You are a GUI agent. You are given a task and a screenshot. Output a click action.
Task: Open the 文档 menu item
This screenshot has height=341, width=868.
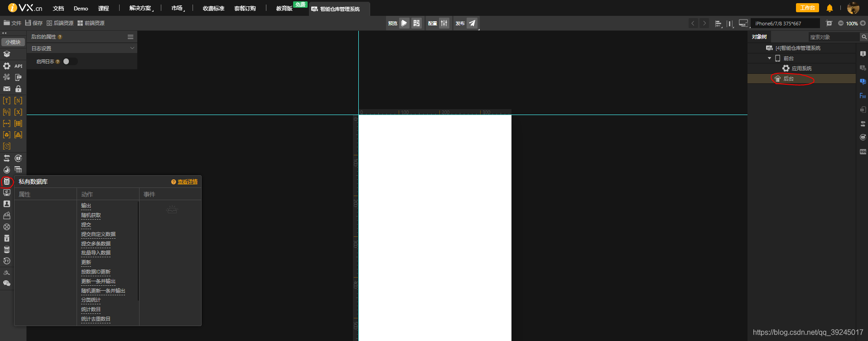[x=58, y=9]
